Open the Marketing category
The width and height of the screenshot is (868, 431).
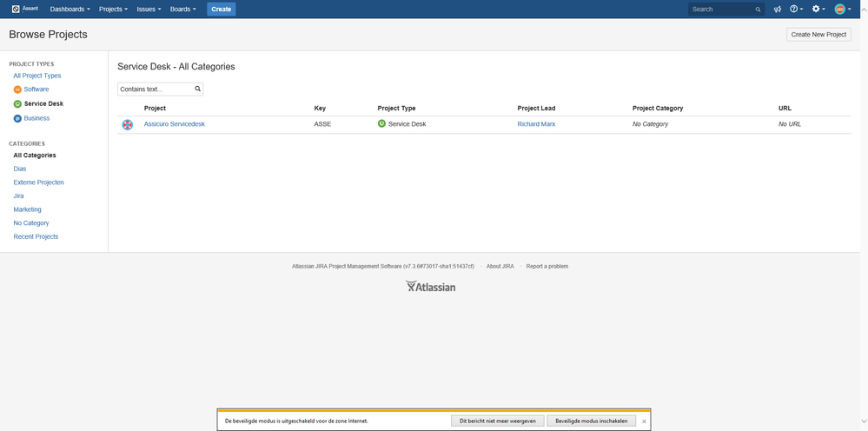click(27, 209)
